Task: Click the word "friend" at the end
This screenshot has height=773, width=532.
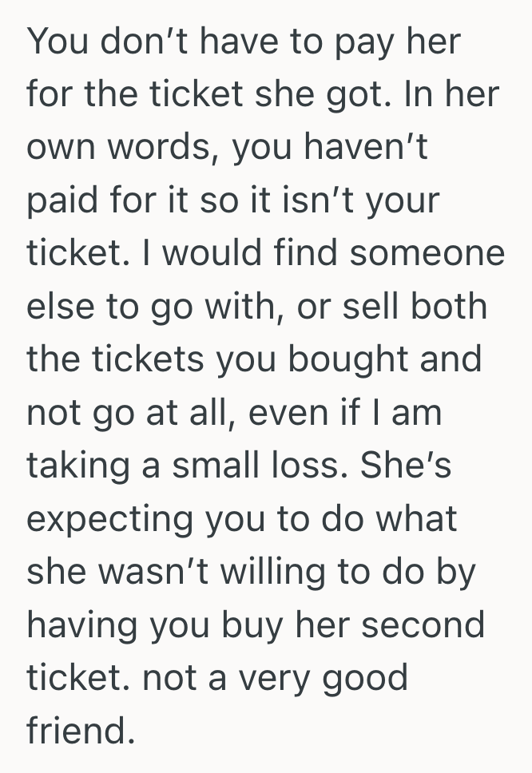Action: tap(76, 730)
